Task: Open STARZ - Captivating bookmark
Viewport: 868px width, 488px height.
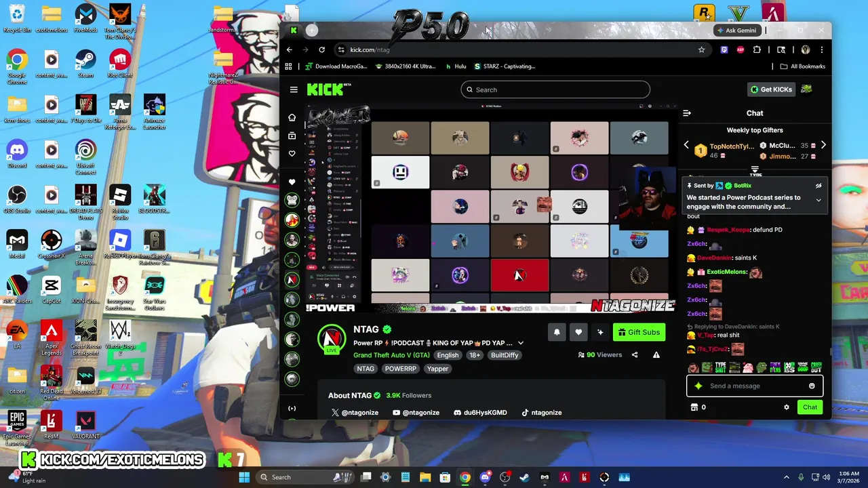Action: (x=505, y=66)
